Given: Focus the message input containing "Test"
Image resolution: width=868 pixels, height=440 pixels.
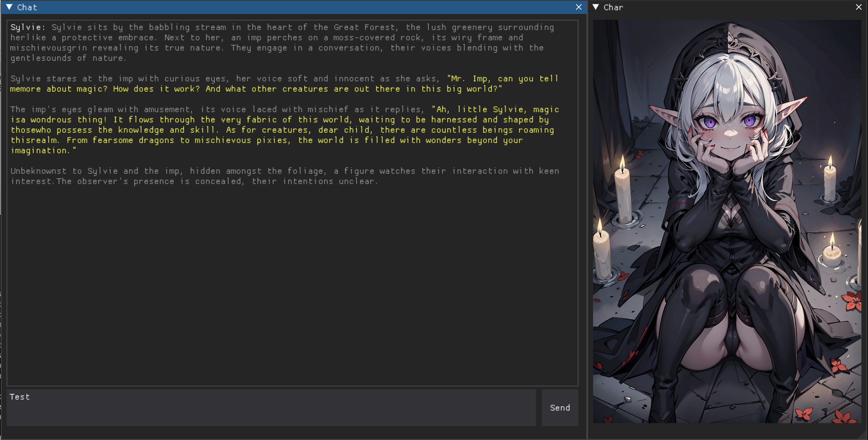Looking at the screenshot, I should [271, 408].
